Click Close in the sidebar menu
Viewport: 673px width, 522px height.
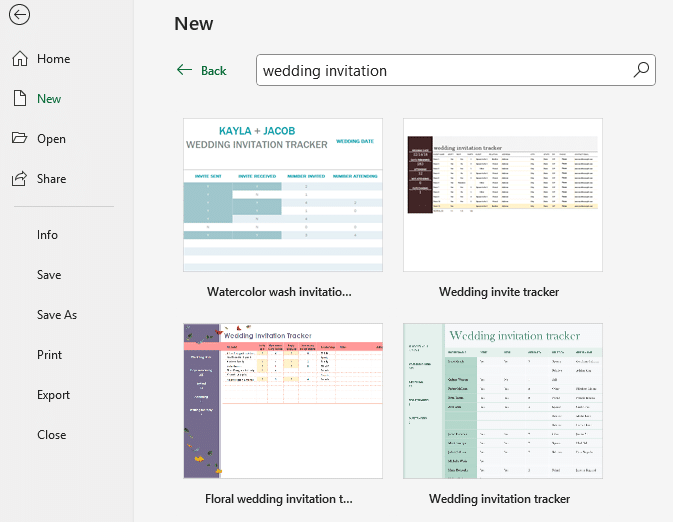(x=51, y=435)
